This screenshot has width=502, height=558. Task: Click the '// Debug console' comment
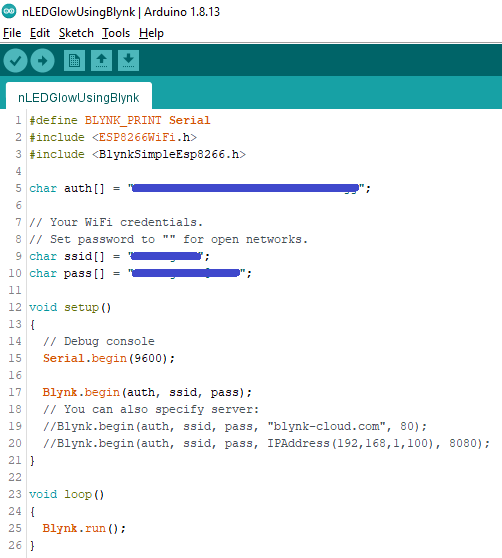click(x=99, y=341)
